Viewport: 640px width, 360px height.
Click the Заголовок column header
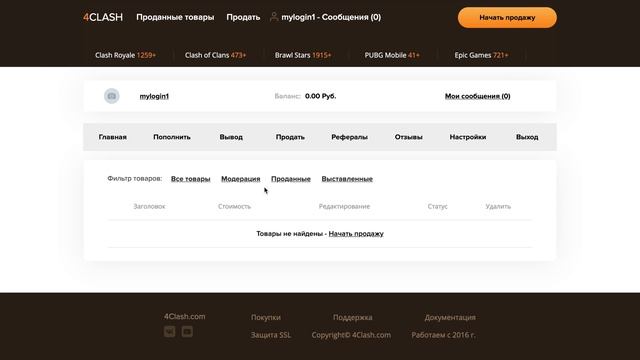pos(149,207)
